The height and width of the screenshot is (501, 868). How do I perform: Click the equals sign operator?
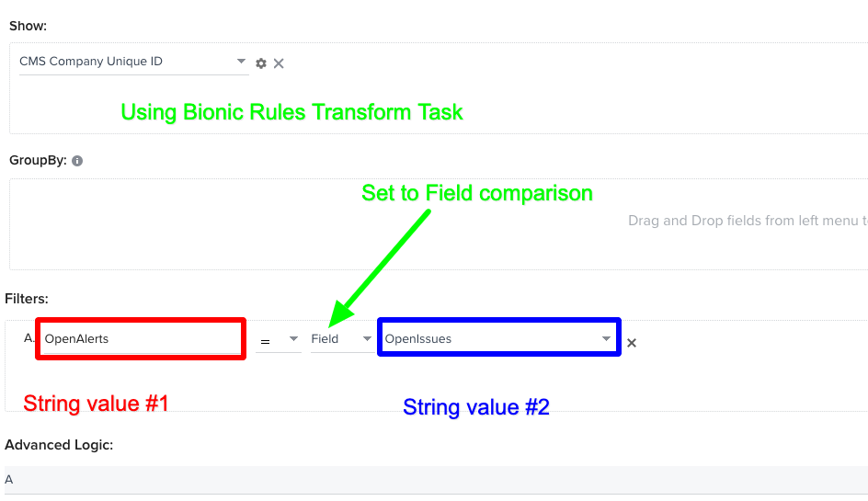(265, 342)
